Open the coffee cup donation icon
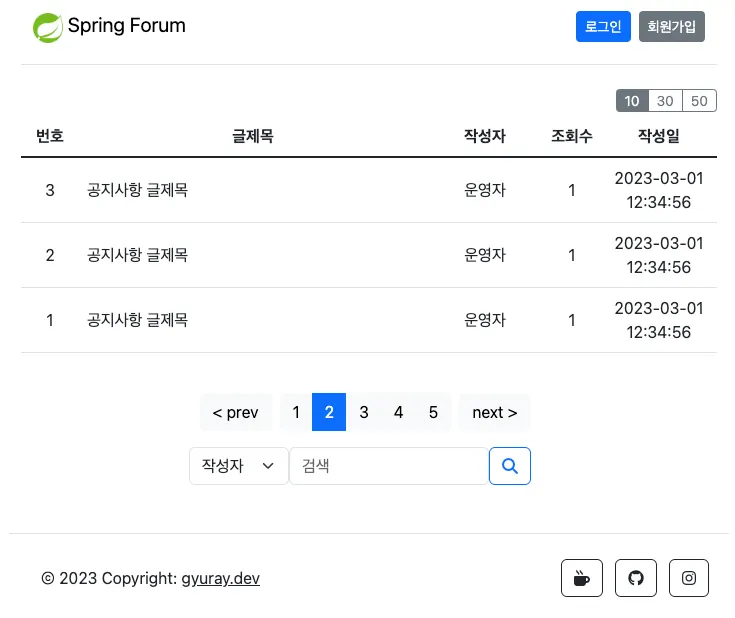735x618 pixels. click(582, 578)
